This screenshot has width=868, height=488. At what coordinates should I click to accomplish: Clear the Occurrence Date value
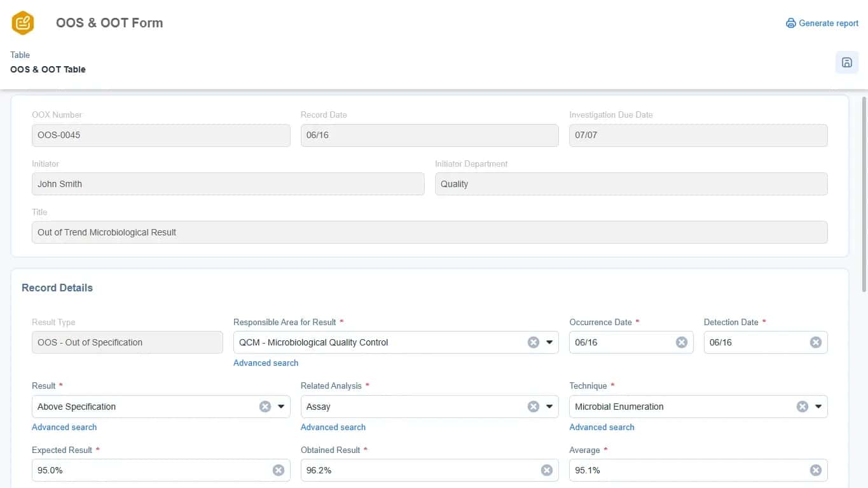click(681, 342)
